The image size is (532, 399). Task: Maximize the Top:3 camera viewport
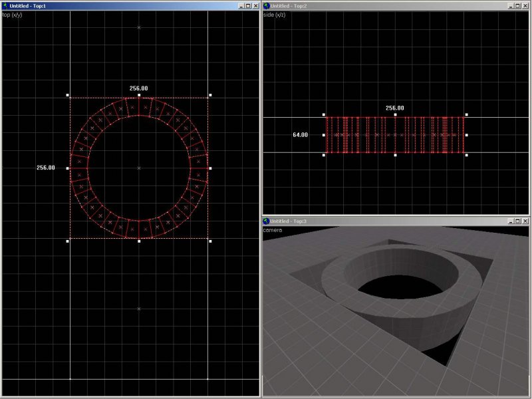[516, 221]
